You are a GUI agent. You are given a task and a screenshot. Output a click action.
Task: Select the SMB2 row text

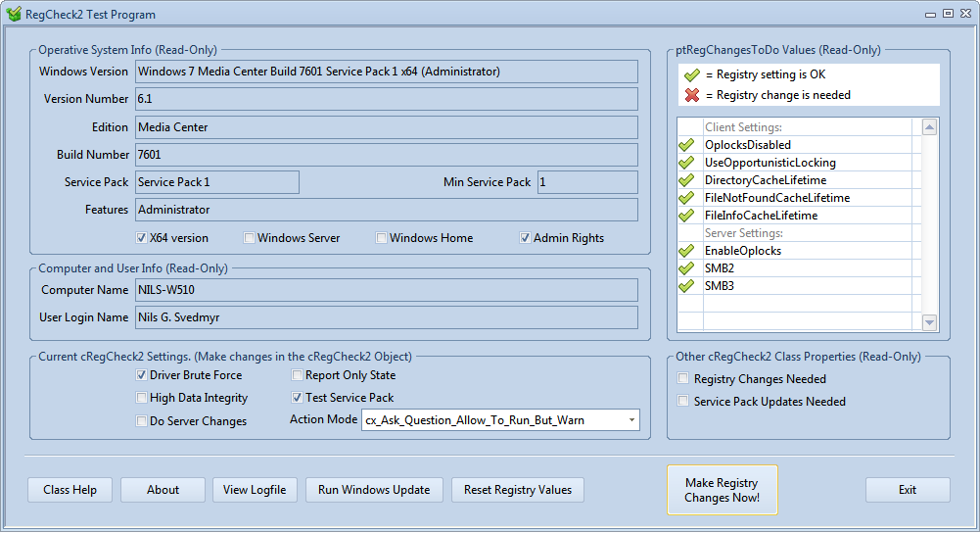pos(720,267)
